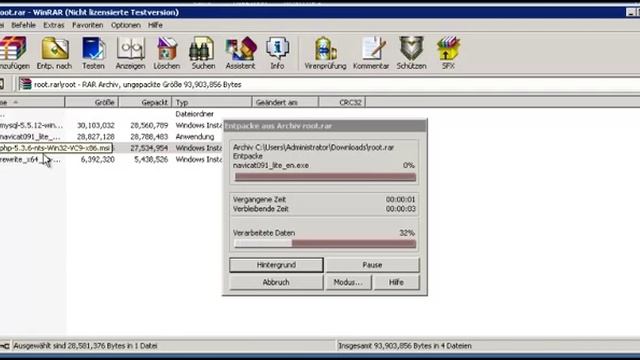Click the Testen archive test icon
The width and height of the screenshot is (640, 360).
tap(93, 49)
